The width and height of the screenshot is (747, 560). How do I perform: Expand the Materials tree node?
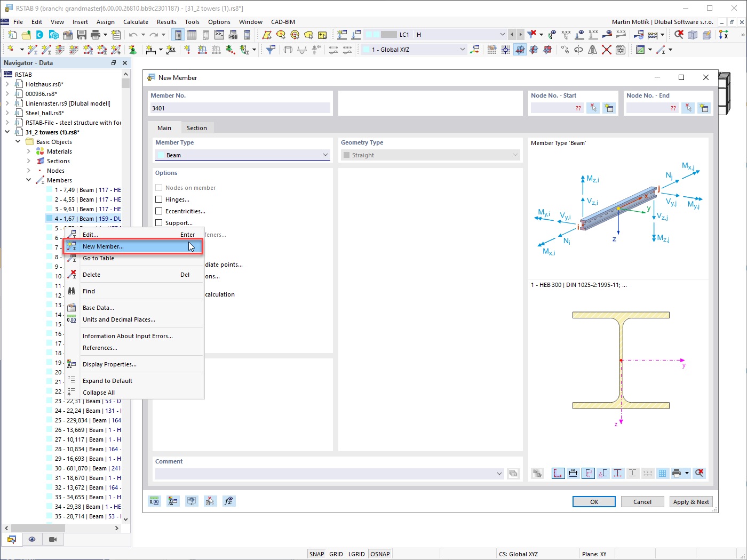click(x=29, y=151)
